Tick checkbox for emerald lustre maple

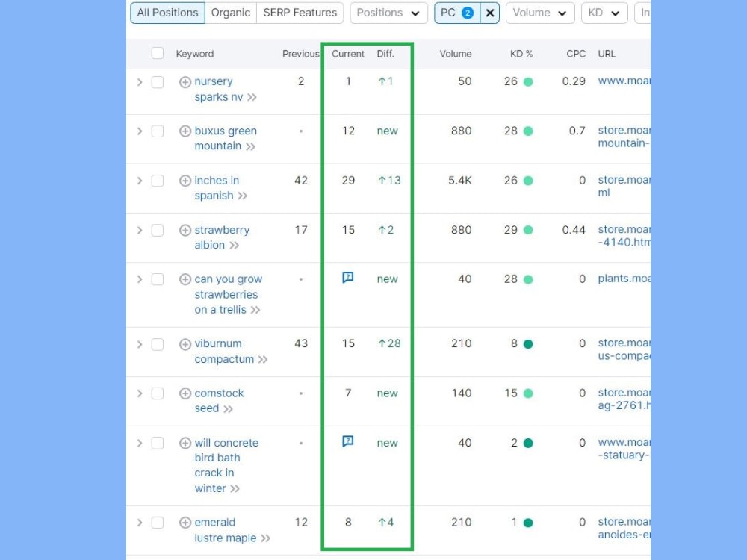point(158,523)
